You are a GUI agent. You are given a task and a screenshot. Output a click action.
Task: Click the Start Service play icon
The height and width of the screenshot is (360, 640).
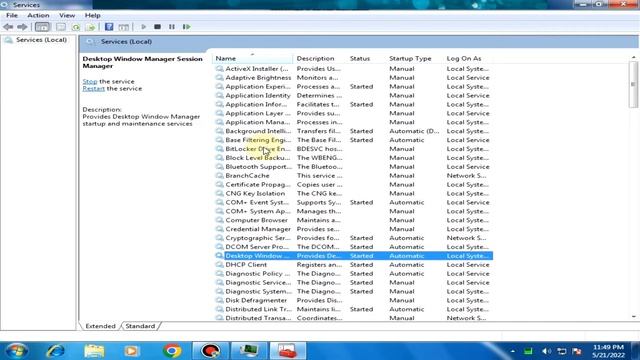(143, 27)
